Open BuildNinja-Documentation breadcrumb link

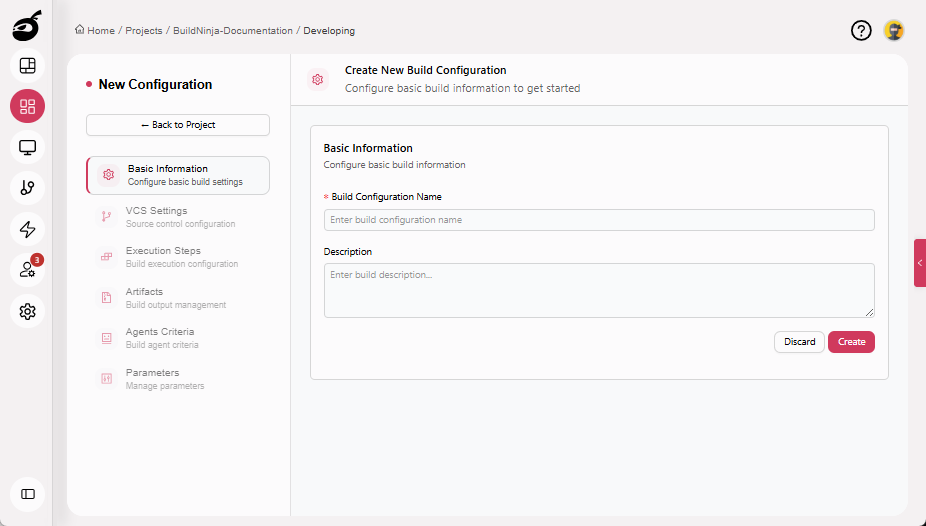(x=233, y=31)
